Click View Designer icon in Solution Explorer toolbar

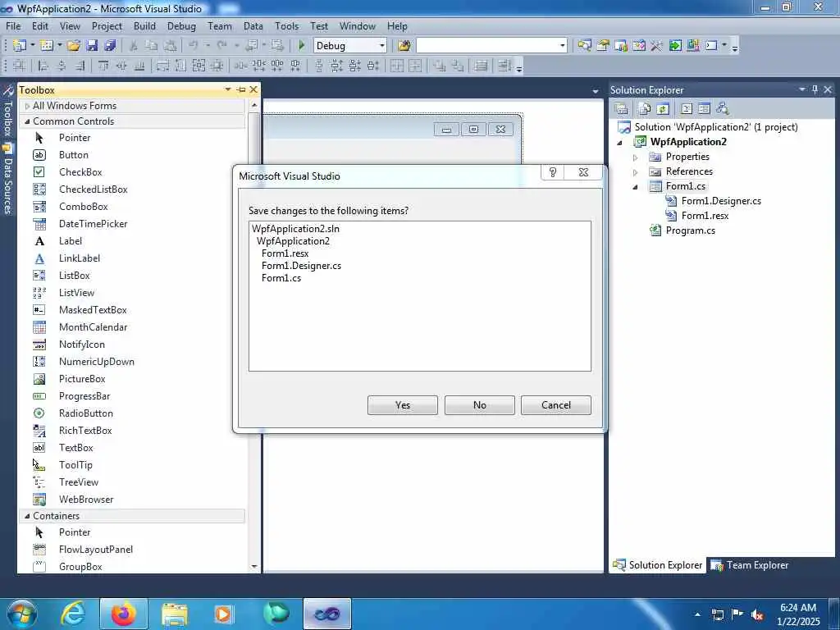(x=704, y=109)
